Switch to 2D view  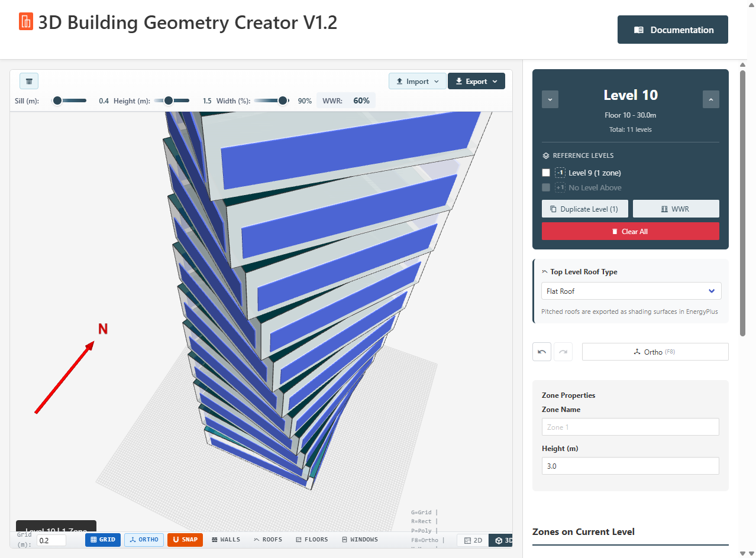472,540
